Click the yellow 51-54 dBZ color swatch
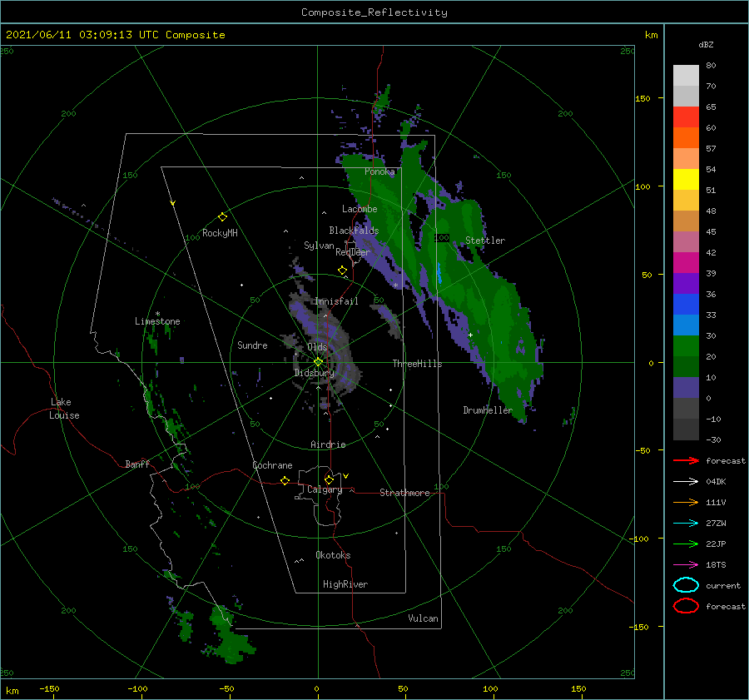Image resolution: width=749 pixels, height=700 pixels. tap(686, 180)
